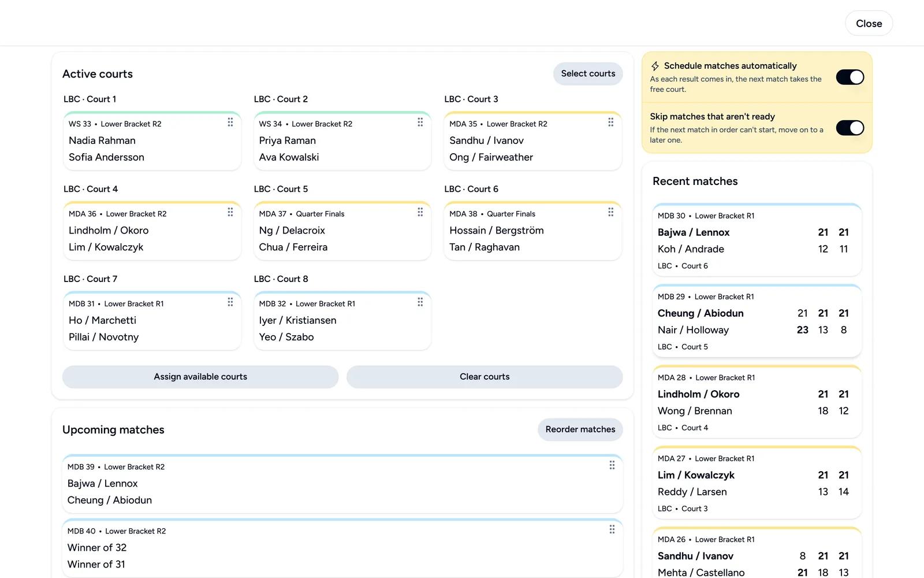Click drag handle on upcoming MDB 40 match
Viewport: 924px width, 578px height.
tap(612, 529)
